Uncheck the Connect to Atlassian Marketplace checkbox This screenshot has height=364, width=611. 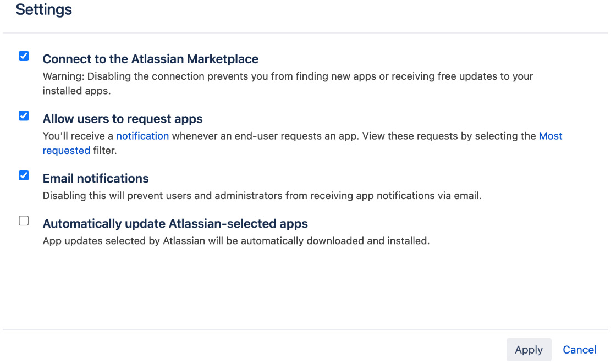pyautogui.click(x=24, y=56)
